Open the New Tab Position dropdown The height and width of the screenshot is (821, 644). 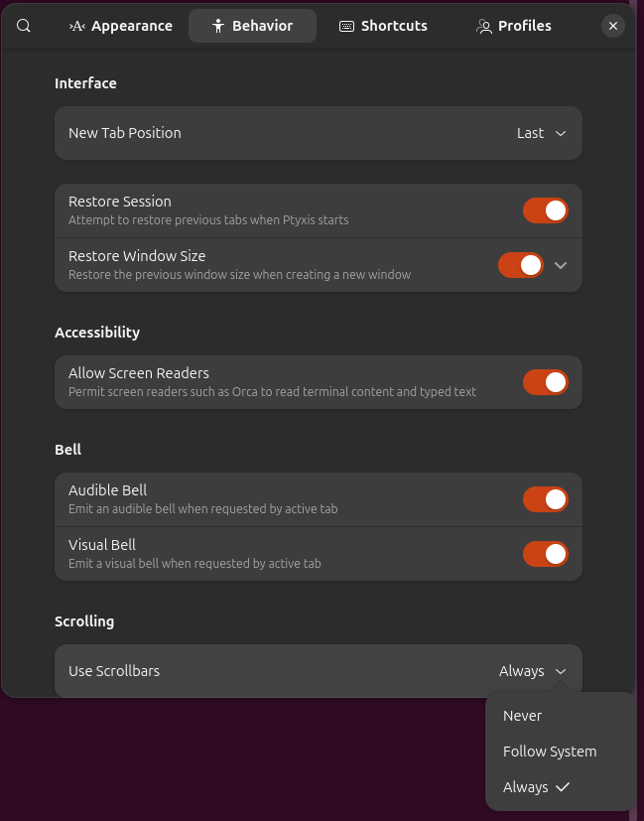[542, 132]
